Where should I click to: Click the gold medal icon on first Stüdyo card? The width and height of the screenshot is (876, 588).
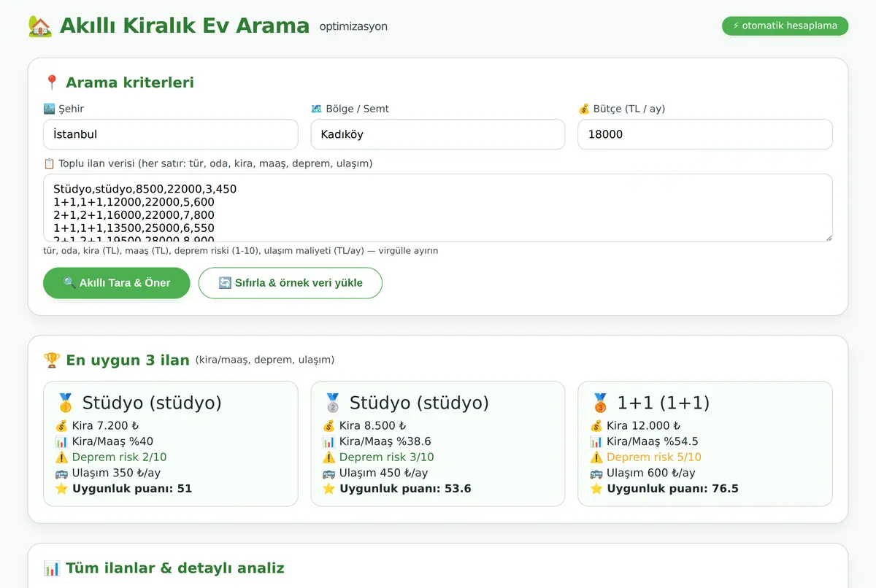[x=66, y=403]
